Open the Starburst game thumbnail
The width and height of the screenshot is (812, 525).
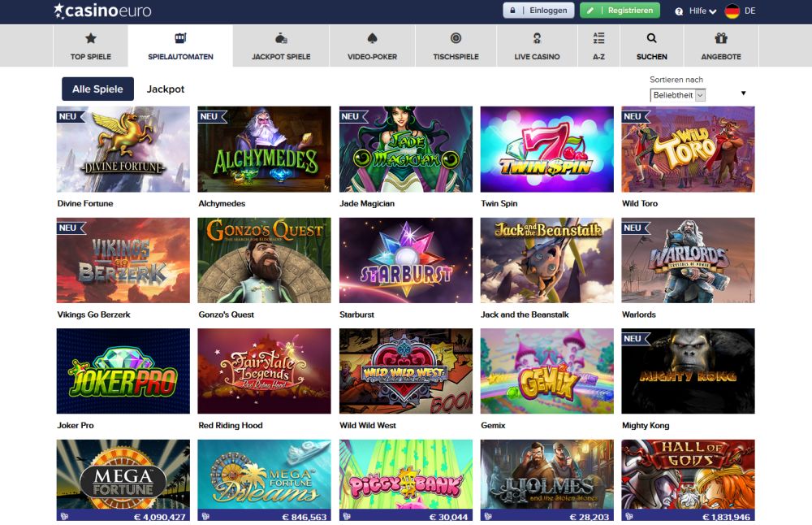click(406, 260)
